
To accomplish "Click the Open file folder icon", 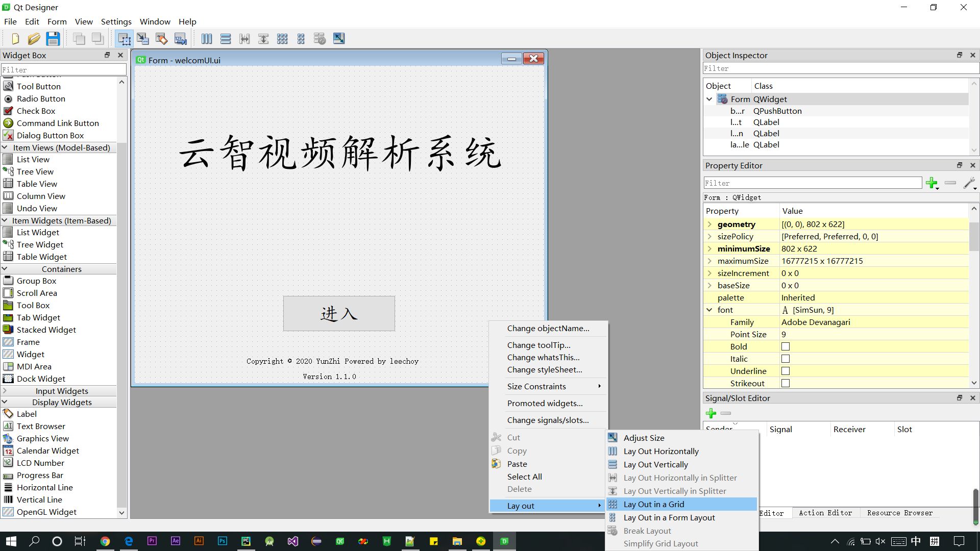I will 34,39.
